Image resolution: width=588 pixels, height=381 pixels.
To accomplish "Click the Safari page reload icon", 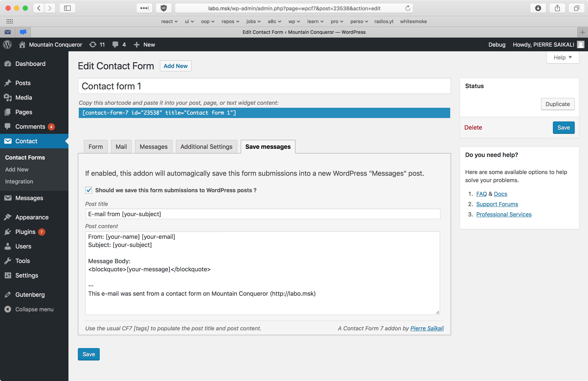I will [x=408, y=8].
